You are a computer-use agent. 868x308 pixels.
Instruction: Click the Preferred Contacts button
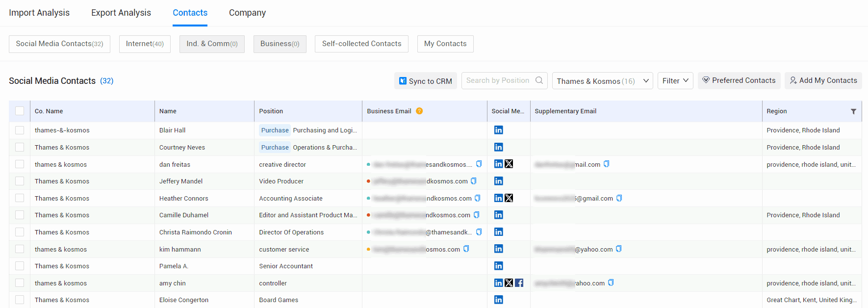[739, 80]
